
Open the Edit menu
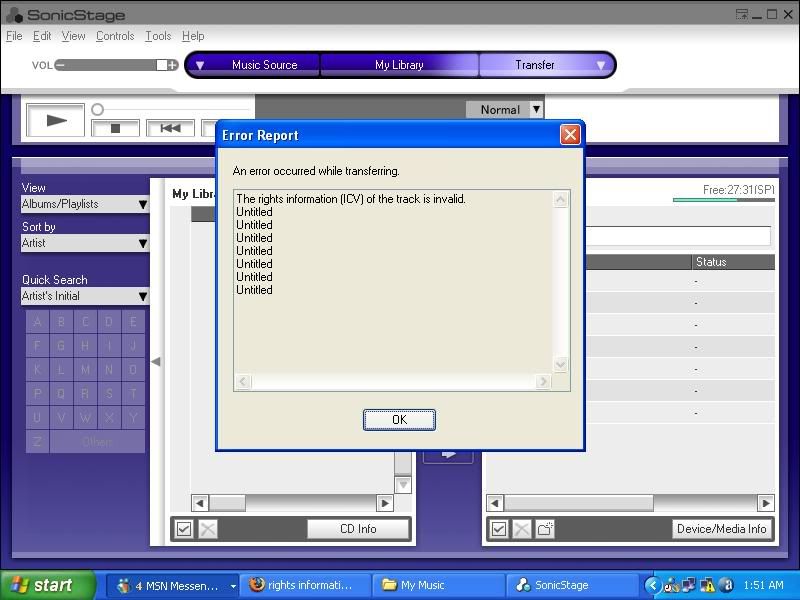click(x=42, y=36)
